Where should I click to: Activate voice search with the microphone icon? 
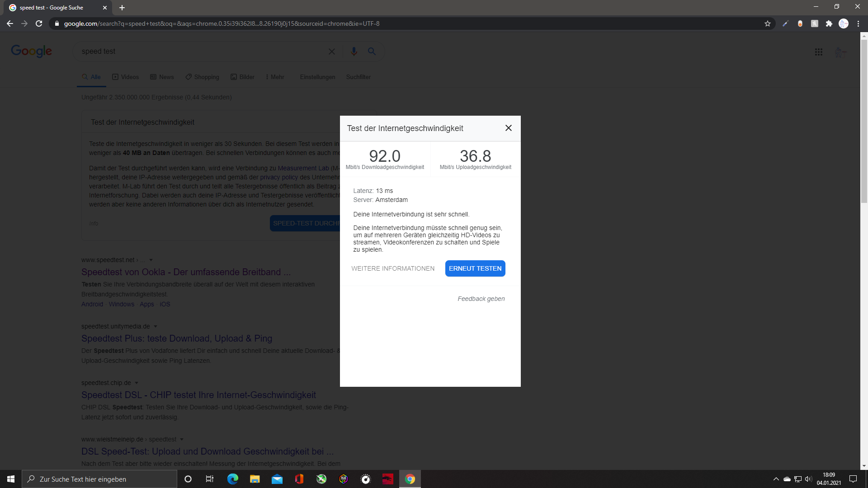pyautogui.click(x=354, y=52)
